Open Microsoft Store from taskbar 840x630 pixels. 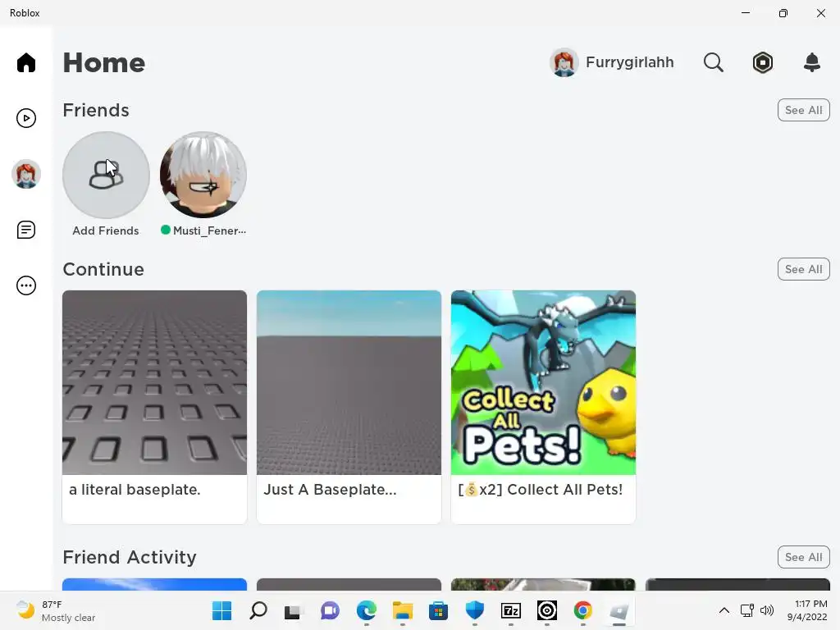[438, 610]
